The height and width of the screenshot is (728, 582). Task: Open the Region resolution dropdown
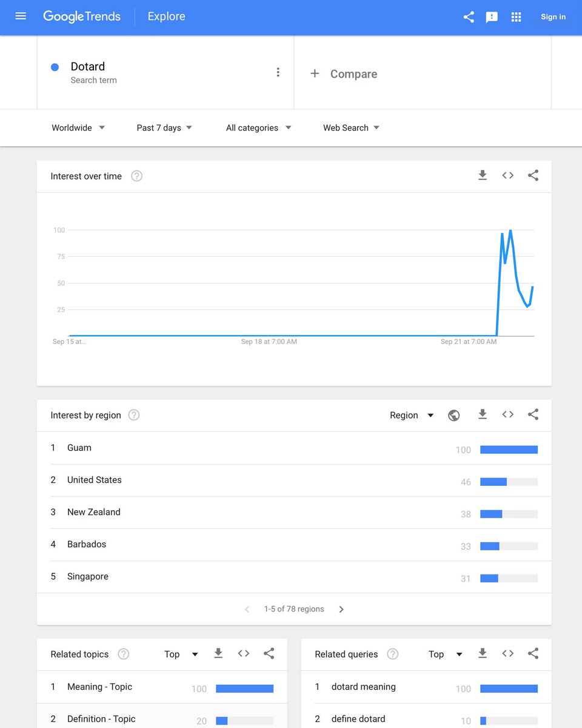[412, 415]
